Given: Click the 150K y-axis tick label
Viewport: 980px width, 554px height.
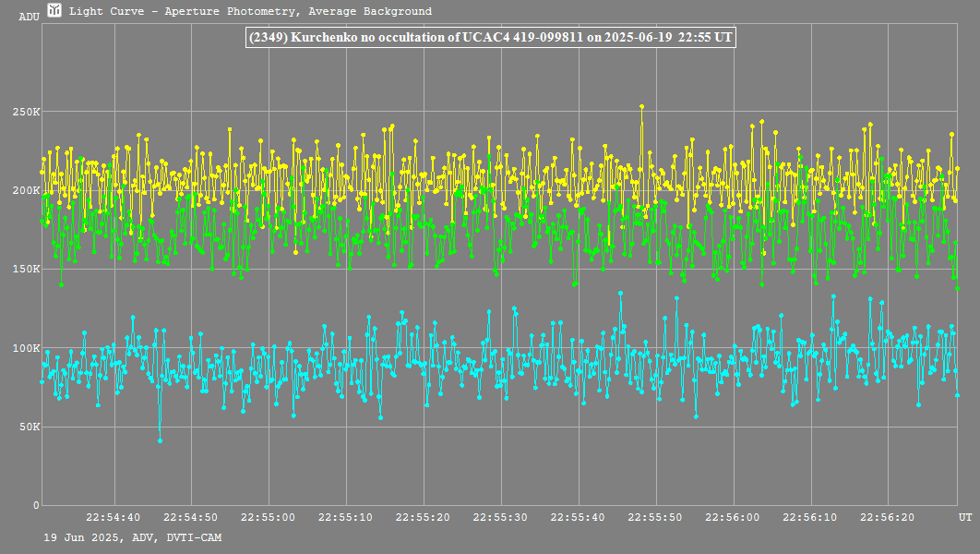Looking at the screenshot, I should click(25, 269).
